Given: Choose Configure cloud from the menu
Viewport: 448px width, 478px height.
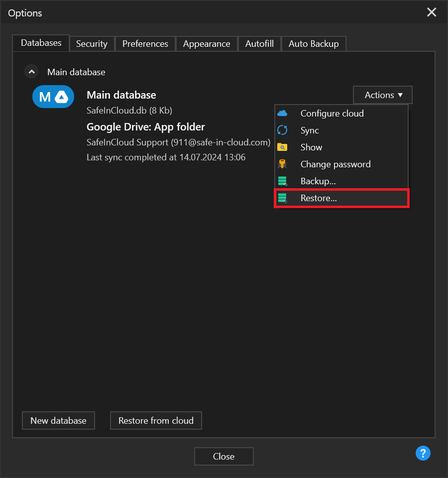Looking at the screenshot, I should [x=341, y=114].
